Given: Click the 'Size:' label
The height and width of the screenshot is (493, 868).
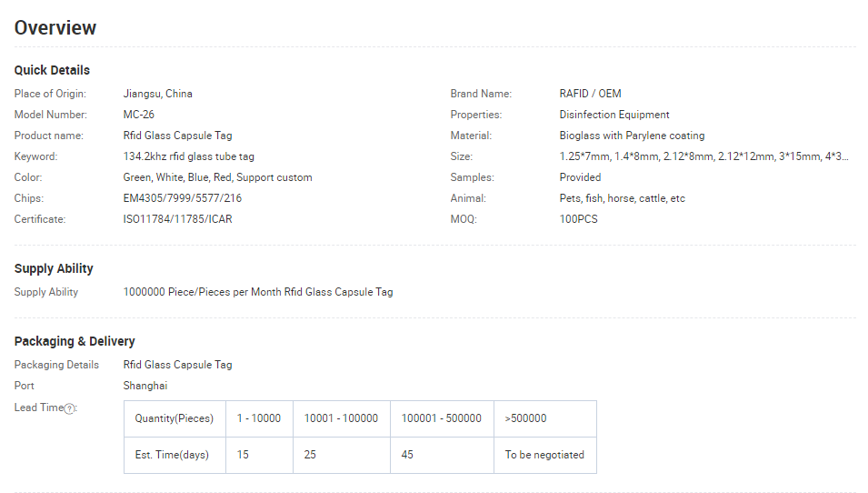Looking at the screenshot, I should [x=462, y=156].
